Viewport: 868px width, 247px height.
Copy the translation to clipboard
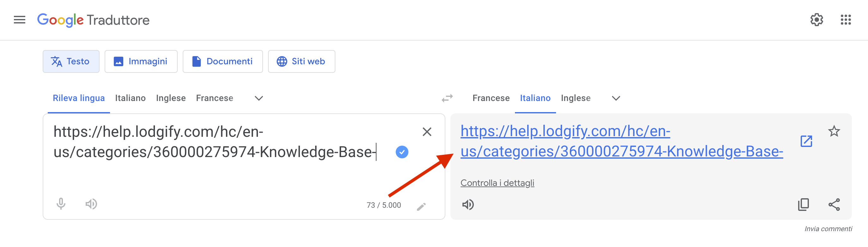[804, 205]
